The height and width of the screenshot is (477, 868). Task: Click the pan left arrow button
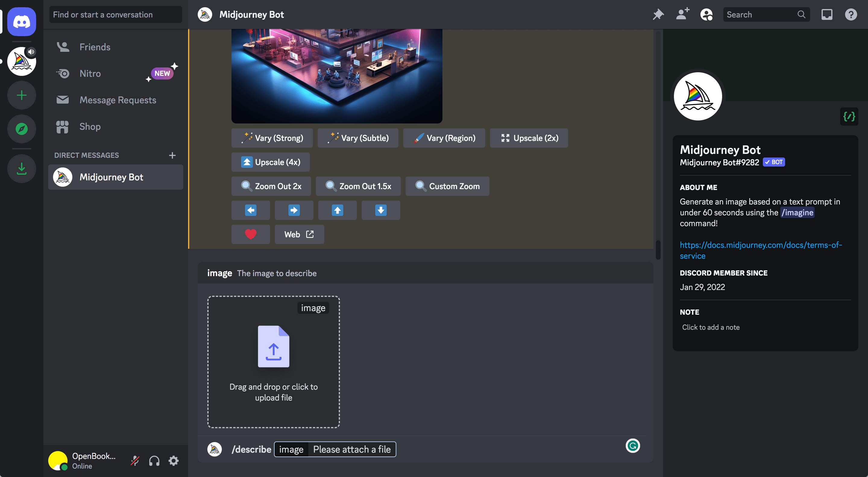250,210
